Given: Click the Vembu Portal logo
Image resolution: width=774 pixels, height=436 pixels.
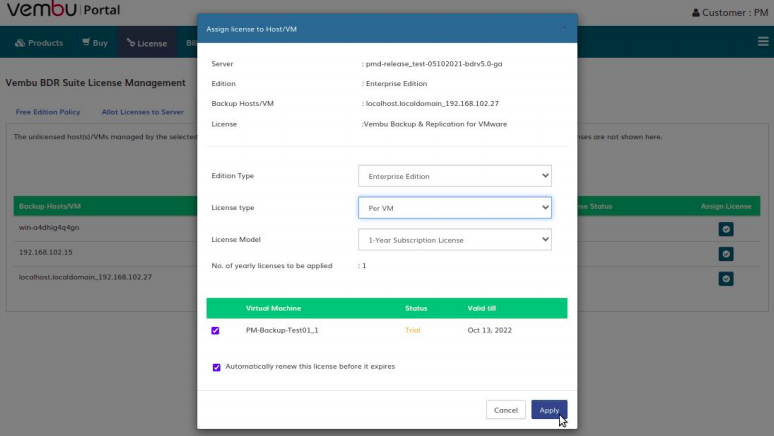Looking at the screenshot, I should pos(63,9).
